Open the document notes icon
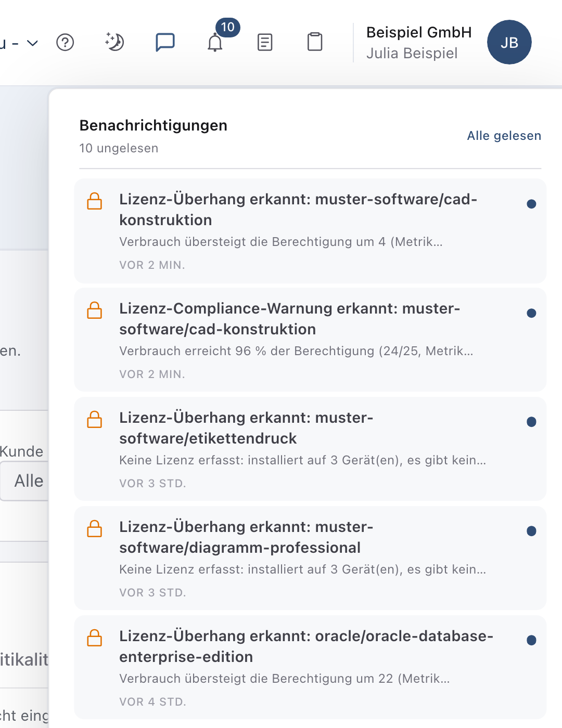 tap(265, 42)
